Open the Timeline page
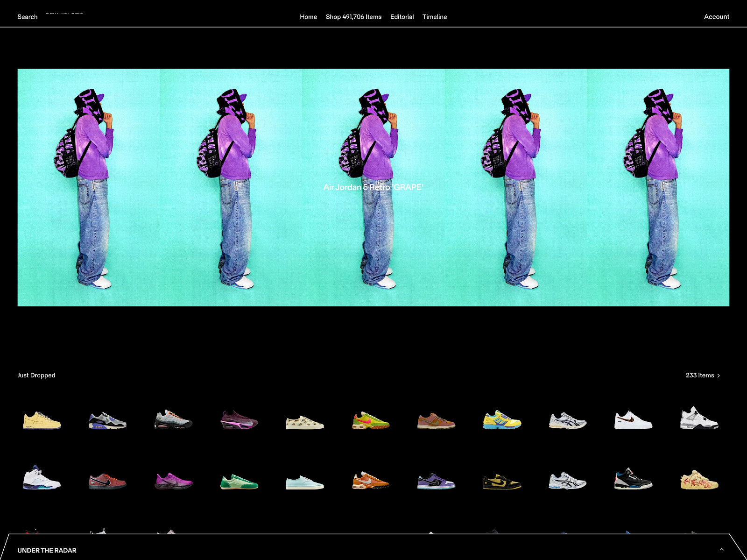 pos(435,17)
